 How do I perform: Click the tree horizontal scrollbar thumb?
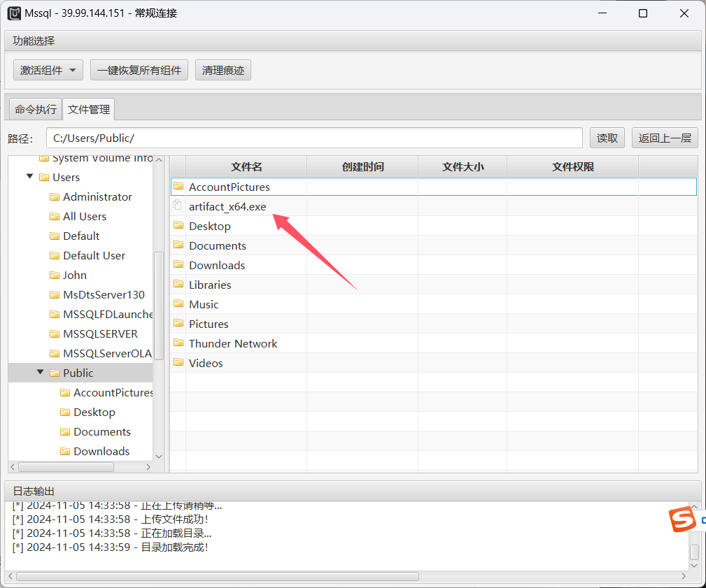[66, 467]
